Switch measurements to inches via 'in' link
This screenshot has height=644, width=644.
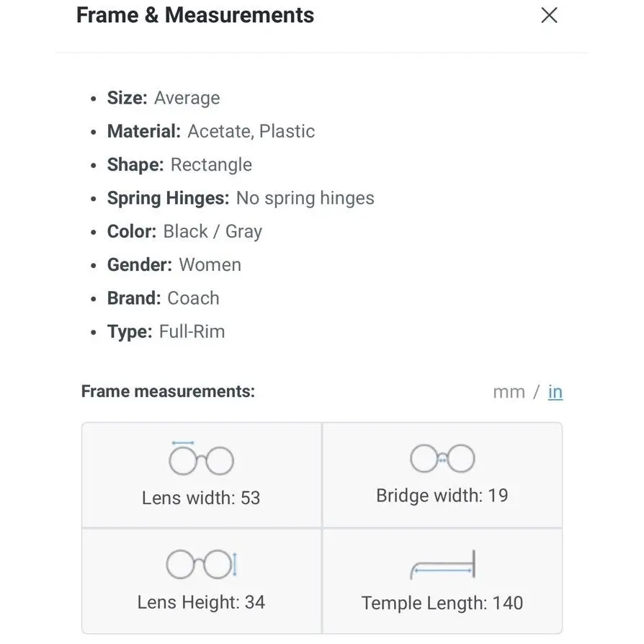[x=555, y=392]
